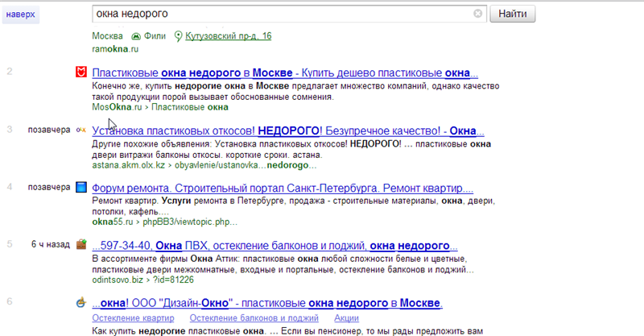The width and height of the screenshot is (644, 336).
Task: Click Остекление балконов и лоджий sitelink
Action: point(254,318)
